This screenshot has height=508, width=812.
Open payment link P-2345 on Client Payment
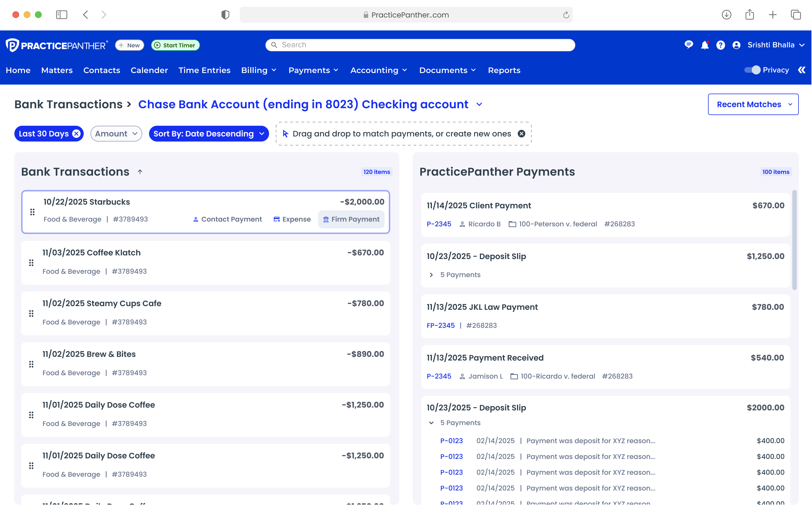coord(439,224)
